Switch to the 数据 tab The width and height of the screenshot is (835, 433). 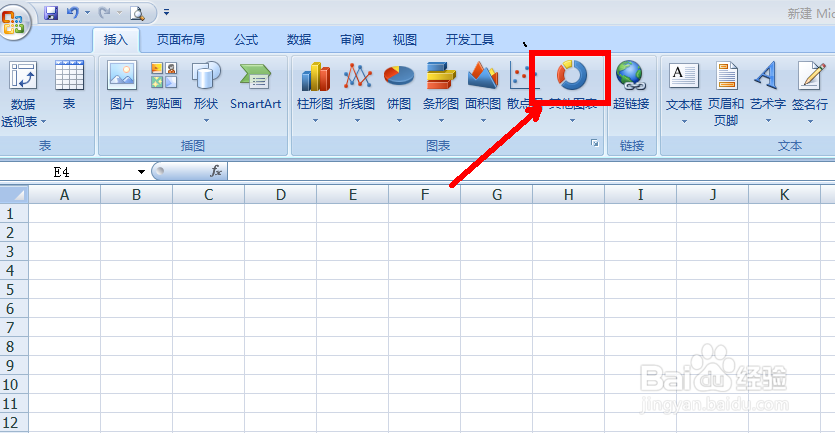pyautogui.click(x=299, y=40)
